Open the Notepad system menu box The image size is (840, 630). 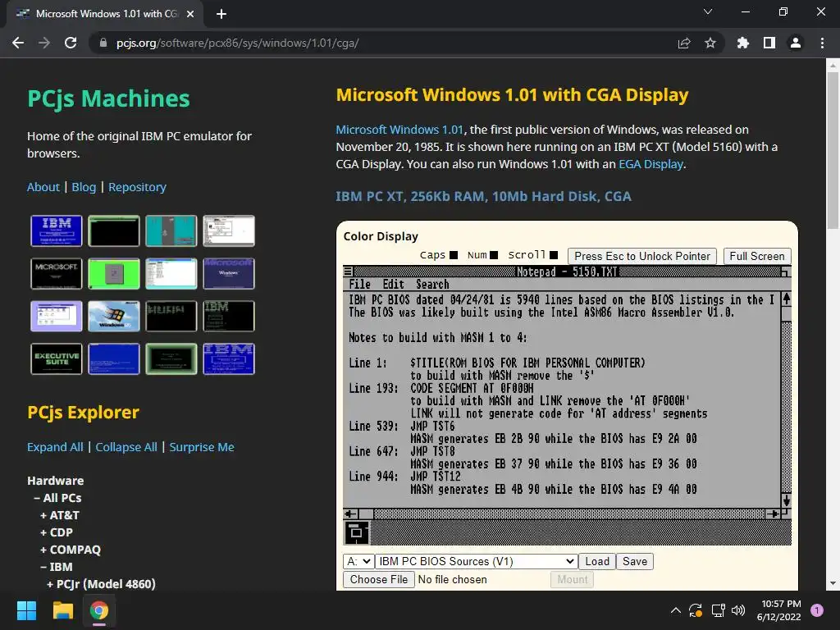click(x=348, y=272)
